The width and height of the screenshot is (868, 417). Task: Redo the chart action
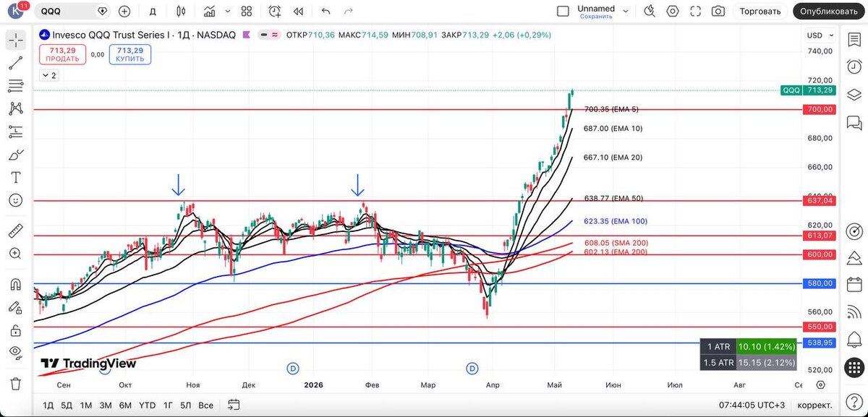point(349,11)
